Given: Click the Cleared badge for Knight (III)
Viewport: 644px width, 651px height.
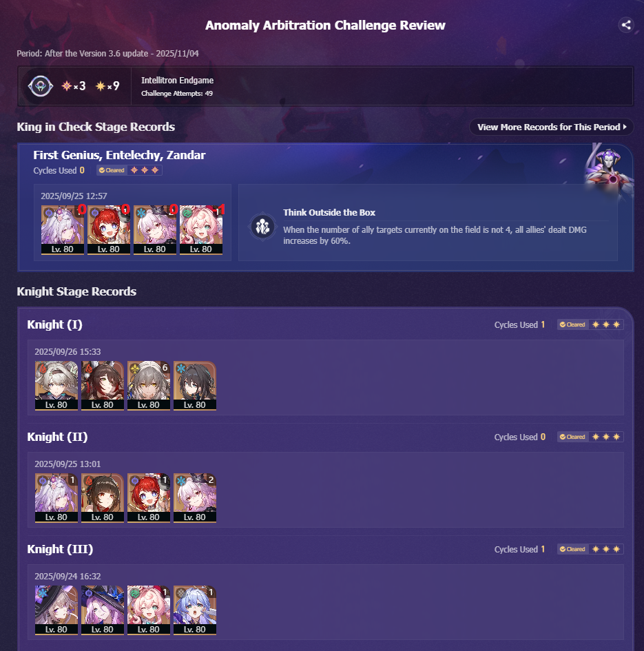Looking at the screenshot, I should 572,549.
